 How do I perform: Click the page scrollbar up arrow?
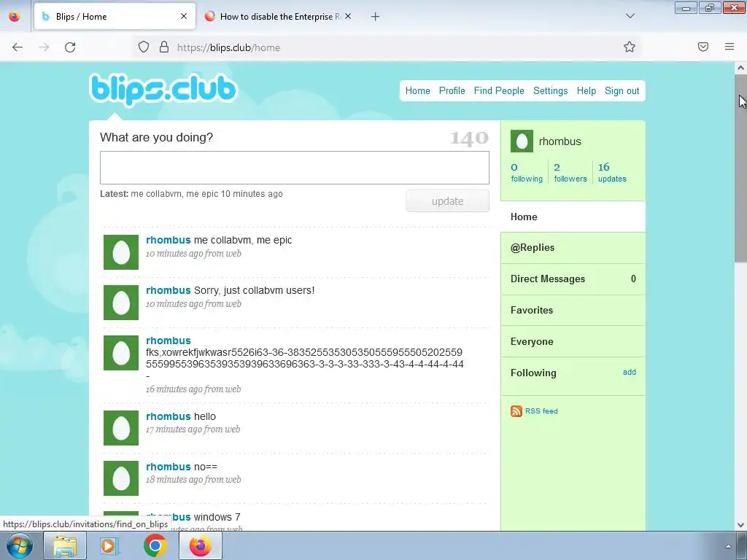(740, 68)
